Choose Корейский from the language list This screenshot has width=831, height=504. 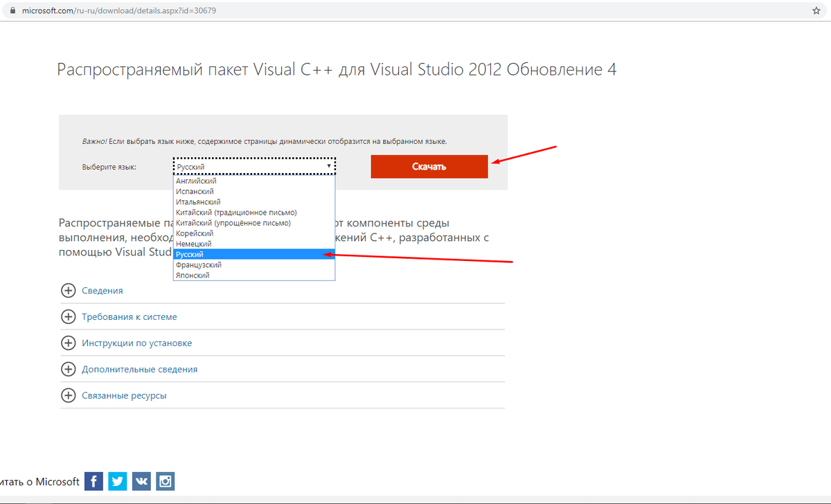(254, 233)
